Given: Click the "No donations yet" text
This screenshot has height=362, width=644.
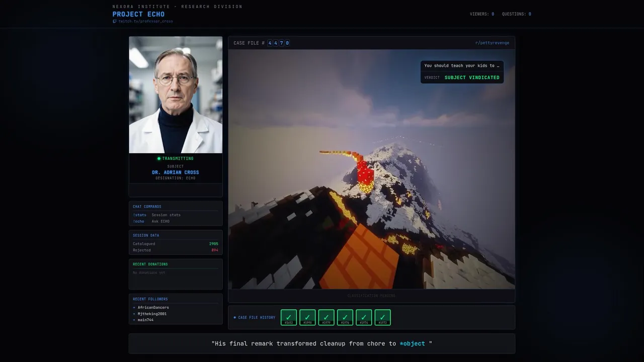Looking at the screenshot, I should pyautogui.click(x=149, y=273).
